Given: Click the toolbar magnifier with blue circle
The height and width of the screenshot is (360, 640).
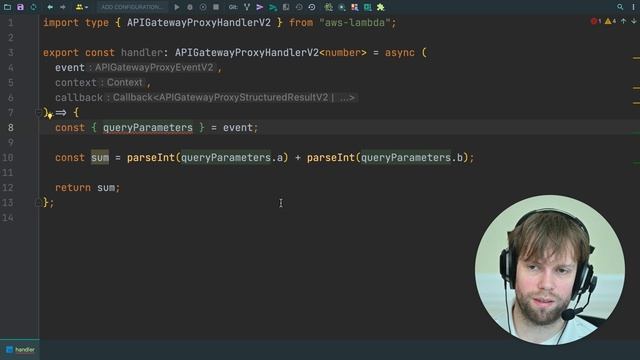Looking at the screenshot, I should [342, 7].
